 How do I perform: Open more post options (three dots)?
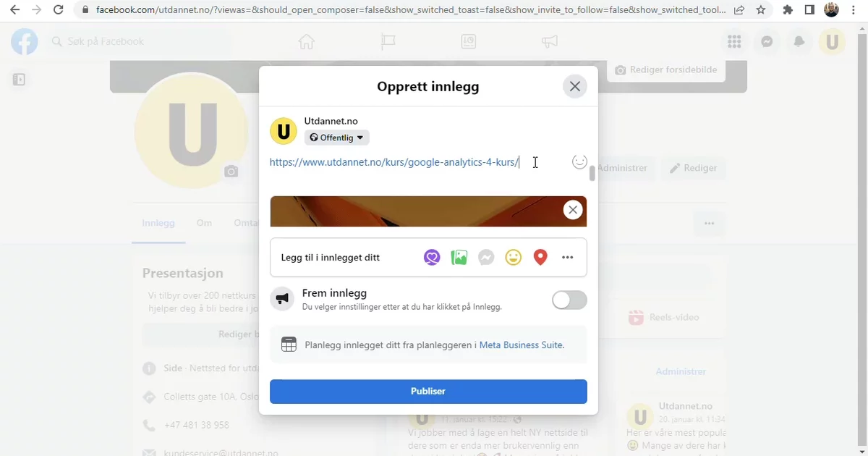pos(568,257)
